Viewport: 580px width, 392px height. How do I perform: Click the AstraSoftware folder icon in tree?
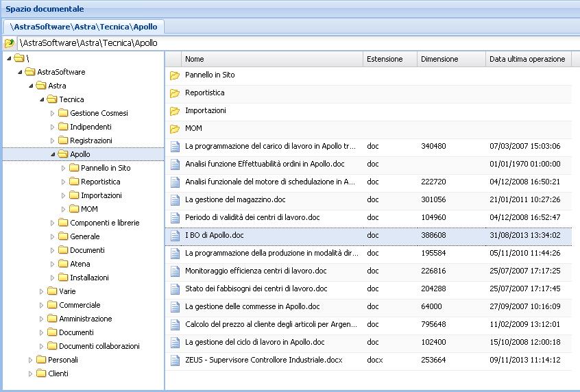coord(30,72)
